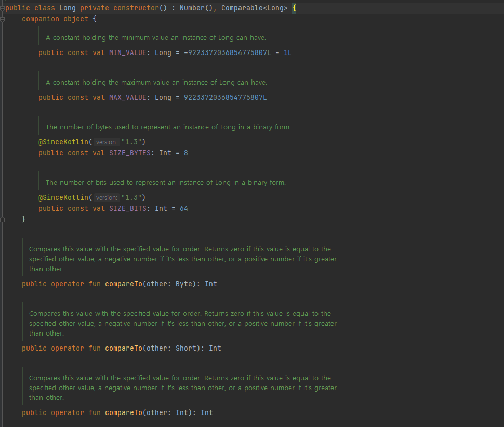Click fun keyword on compareTo Byte line
504x427 pixels.
[x=94, y=284]
